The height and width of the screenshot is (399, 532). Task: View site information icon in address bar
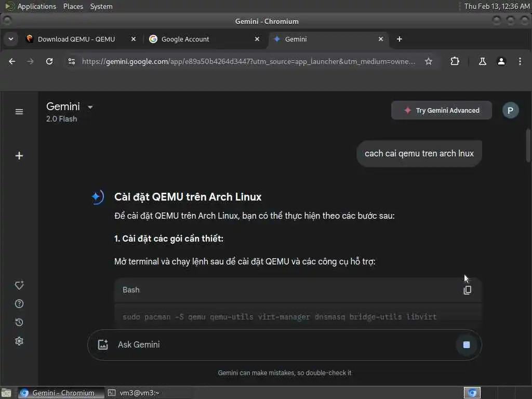tap(72, 61)
